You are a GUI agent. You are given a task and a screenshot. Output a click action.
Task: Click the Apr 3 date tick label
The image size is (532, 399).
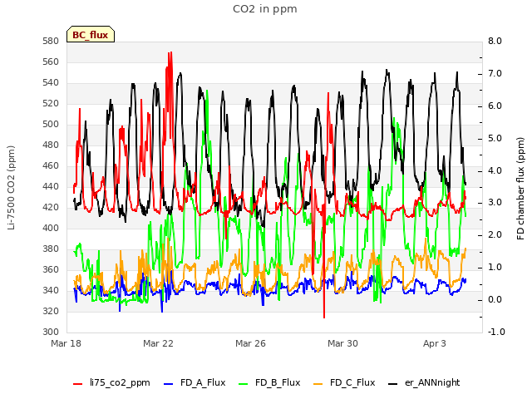point(435,343)
